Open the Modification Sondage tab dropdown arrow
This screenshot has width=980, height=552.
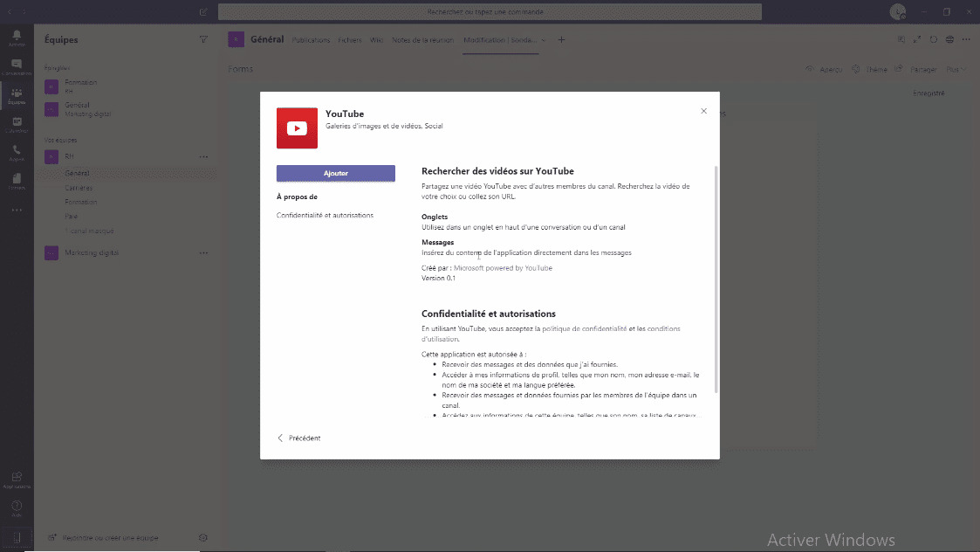543,40
